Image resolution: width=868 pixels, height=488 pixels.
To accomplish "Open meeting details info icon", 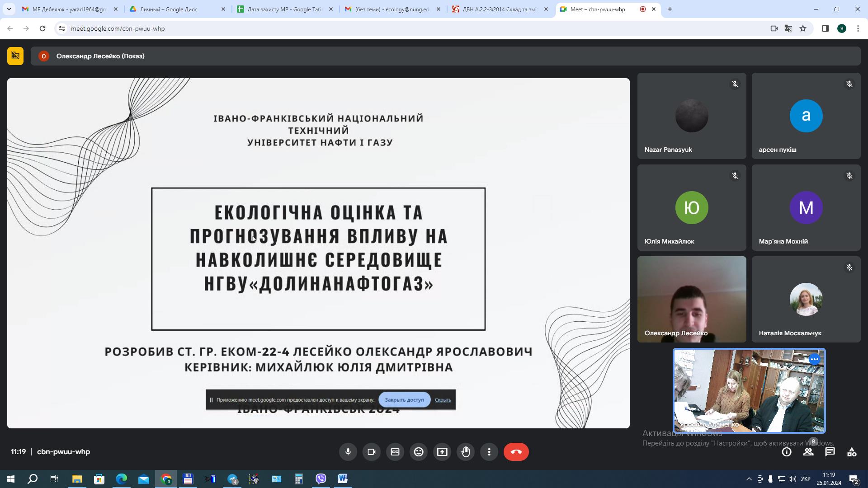I will click(x=787, y=452).
